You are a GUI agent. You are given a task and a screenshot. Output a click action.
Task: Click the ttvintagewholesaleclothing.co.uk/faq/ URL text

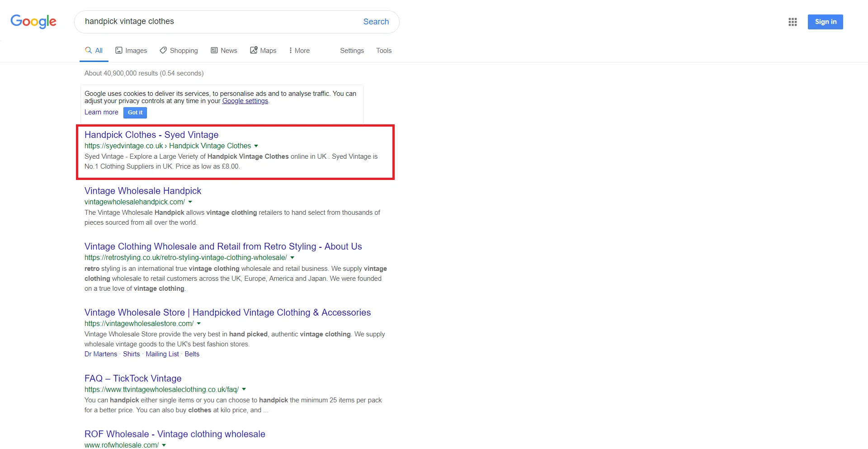coord(162,390)
